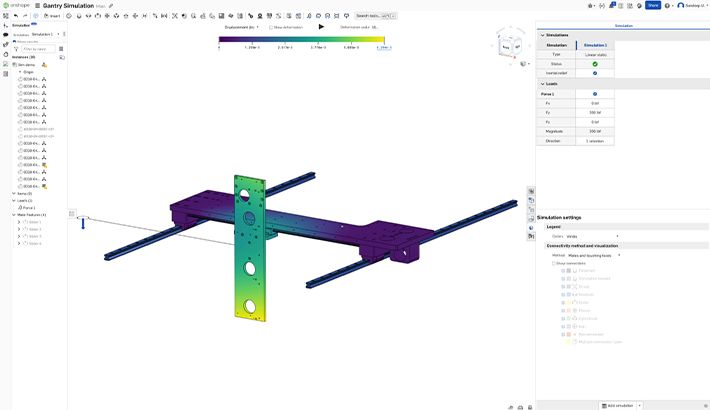Click the rename pencil next to document title
This screenshot has height=410, width=710.
111,6
